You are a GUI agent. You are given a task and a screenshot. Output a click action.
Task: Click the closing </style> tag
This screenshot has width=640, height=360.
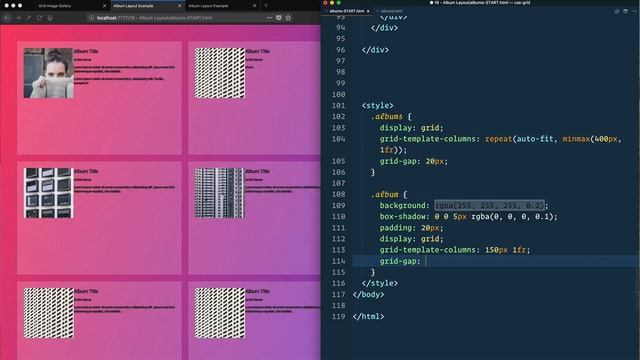(x=380, y=283)
